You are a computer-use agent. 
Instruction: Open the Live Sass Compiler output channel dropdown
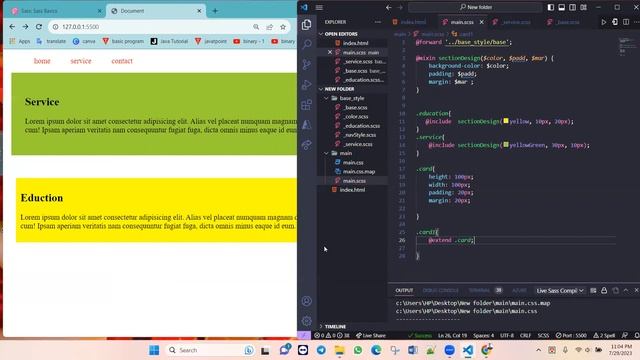pos(560,291)
